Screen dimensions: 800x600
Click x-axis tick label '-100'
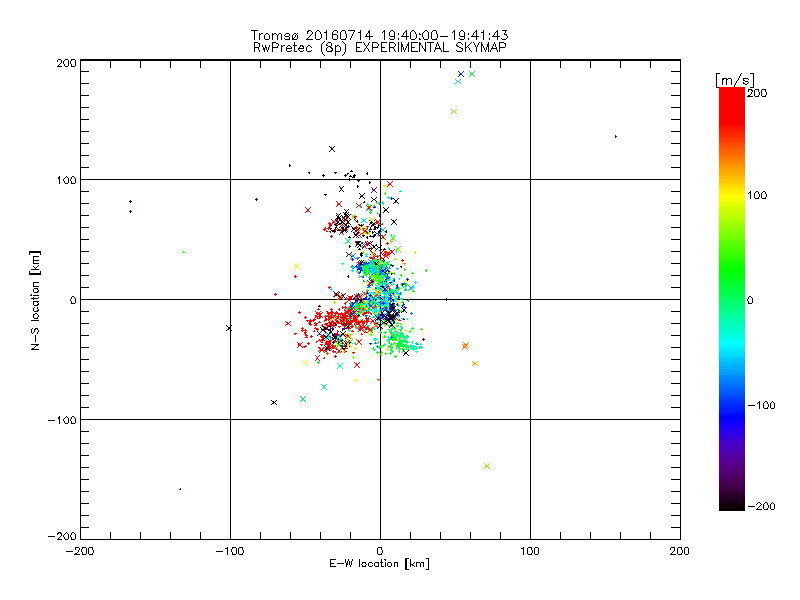pyautogui.click(x=230, y=551)
